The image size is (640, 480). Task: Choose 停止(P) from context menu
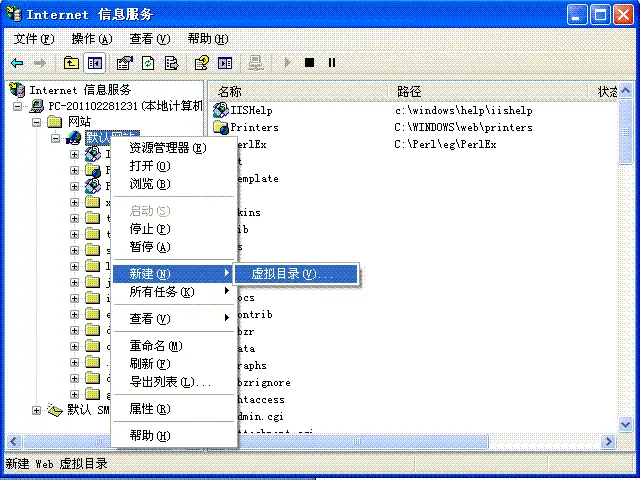174,229
